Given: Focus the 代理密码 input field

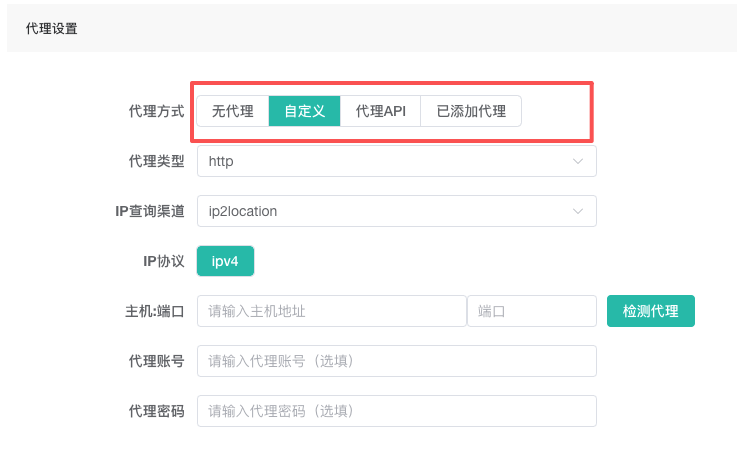Looking at the screenshot, I should tap(396, 411).
